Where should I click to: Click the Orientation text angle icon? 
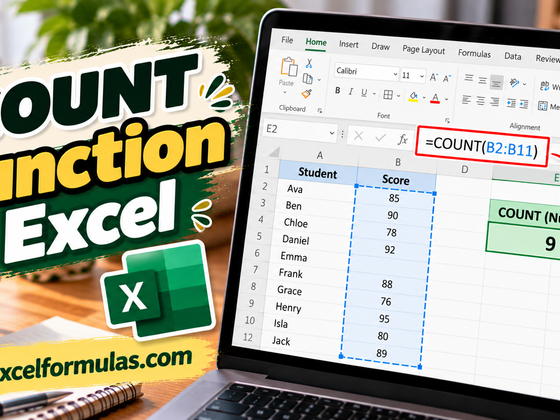coord(514,83)
